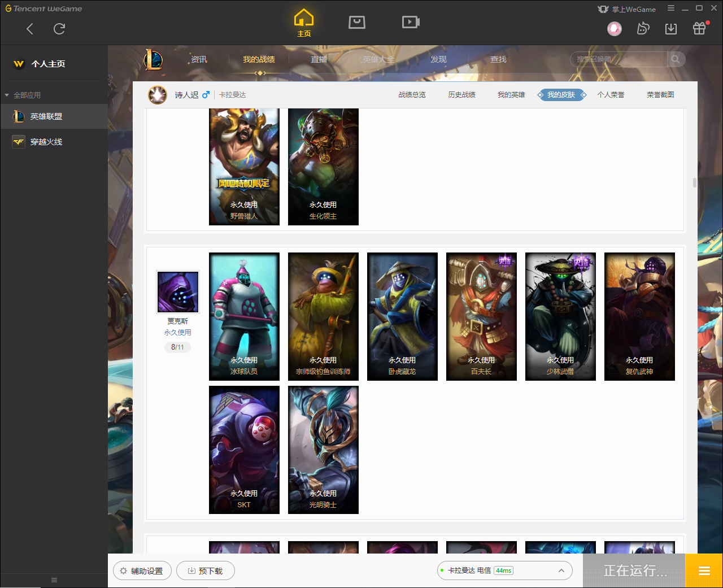Click the 辅助设置 button
This screenshot has height=588, width=723.
pyautogui.click(x=141, y=570)
